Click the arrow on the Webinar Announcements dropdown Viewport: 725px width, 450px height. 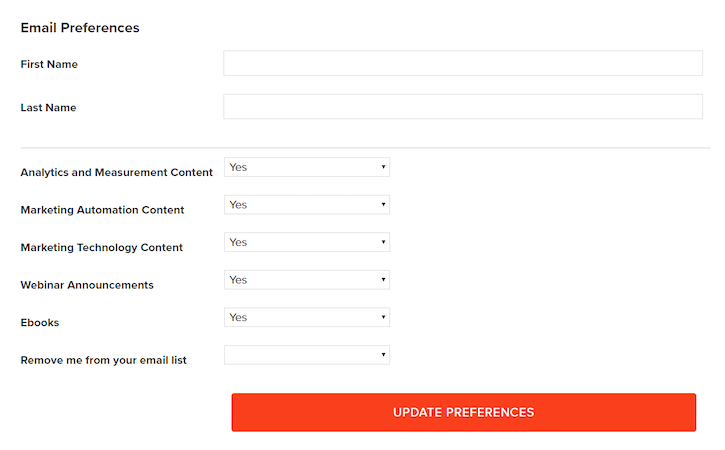383,280
